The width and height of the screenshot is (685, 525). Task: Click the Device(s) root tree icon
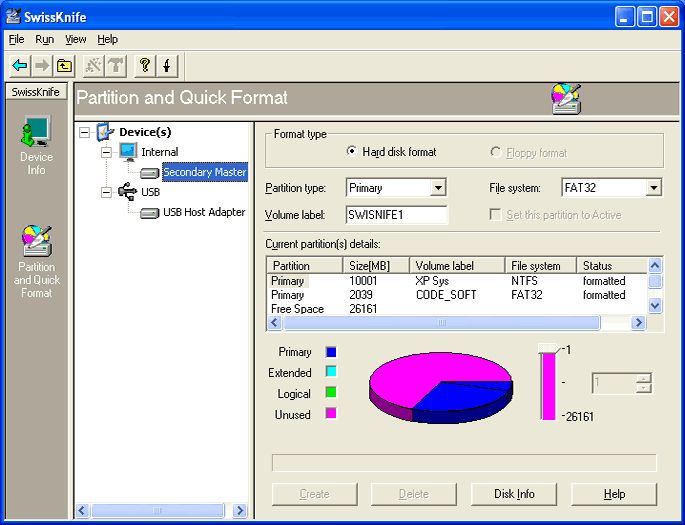pyautogui.click(x=105, y=132)
